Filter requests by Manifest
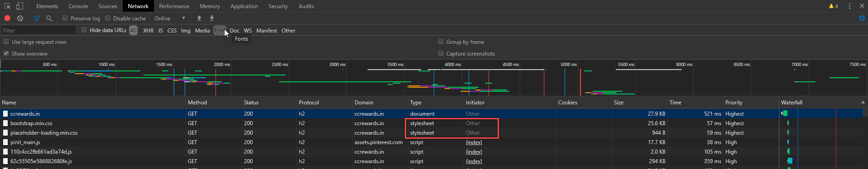 (267, 30)
